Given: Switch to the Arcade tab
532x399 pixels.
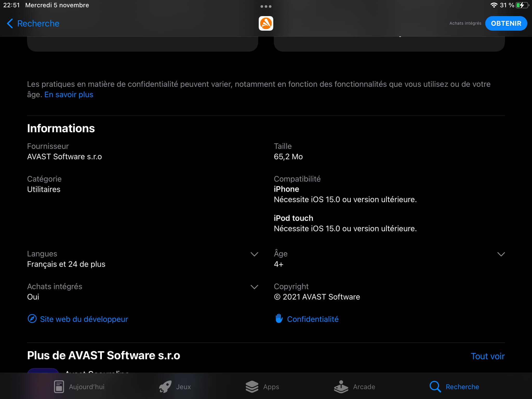Looking at the screenshot, I should coord(364,387).
